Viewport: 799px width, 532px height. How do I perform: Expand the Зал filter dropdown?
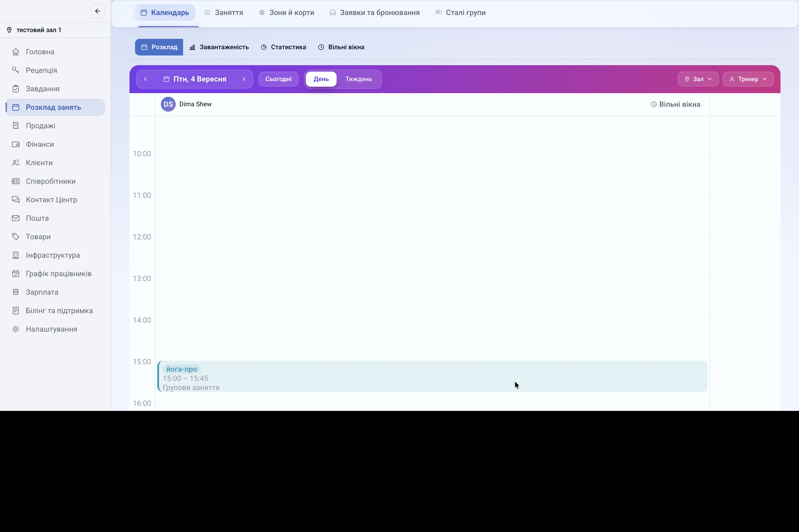(x=698, y=79)
